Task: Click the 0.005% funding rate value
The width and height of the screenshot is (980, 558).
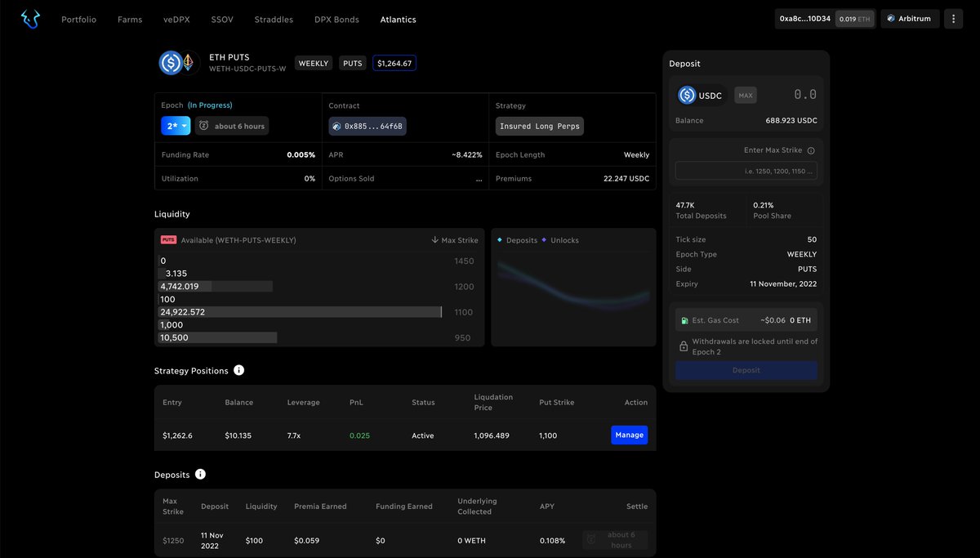Action: [301, 154]
